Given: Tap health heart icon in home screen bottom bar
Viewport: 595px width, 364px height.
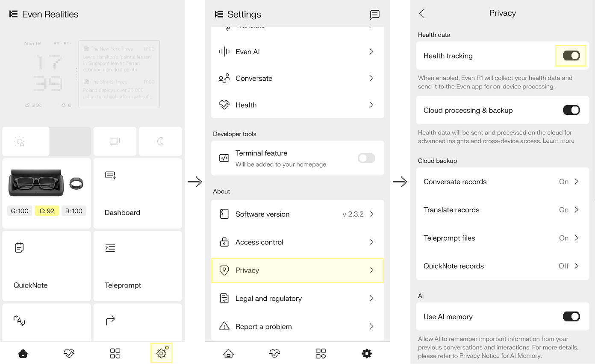Looking at the screenshot, I should [x=69, y=353].
